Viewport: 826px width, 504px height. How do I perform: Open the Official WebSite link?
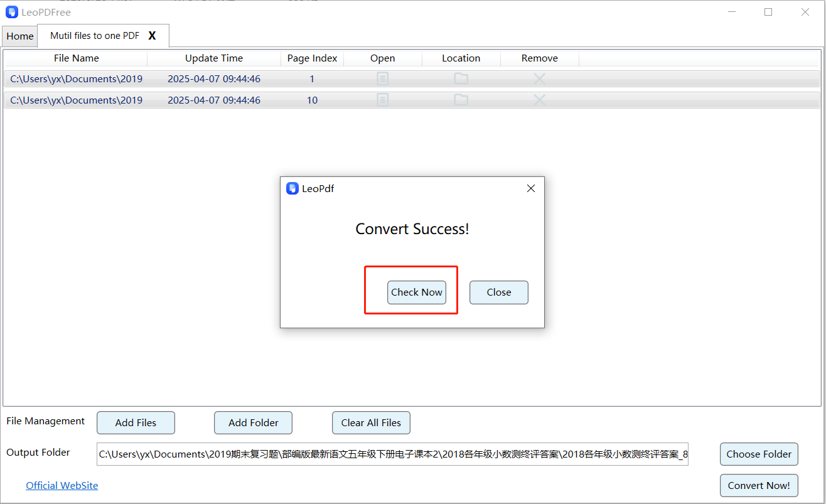point(62,486)
